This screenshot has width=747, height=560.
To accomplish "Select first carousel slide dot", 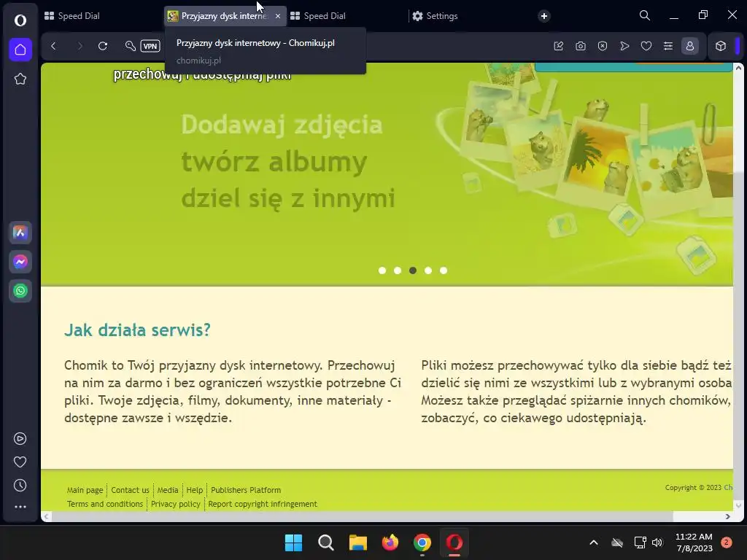I will 382,271.
